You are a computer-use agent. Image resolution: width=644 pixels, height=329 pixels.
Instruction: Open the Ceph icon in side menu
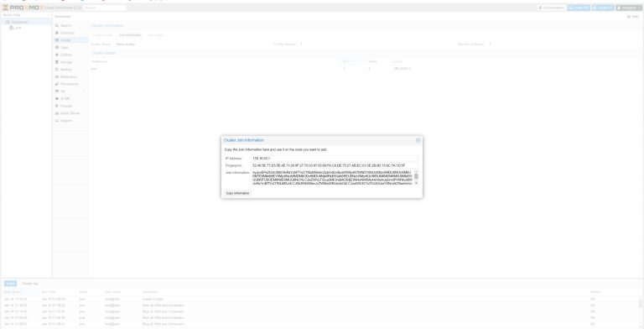tap(57, 48)
